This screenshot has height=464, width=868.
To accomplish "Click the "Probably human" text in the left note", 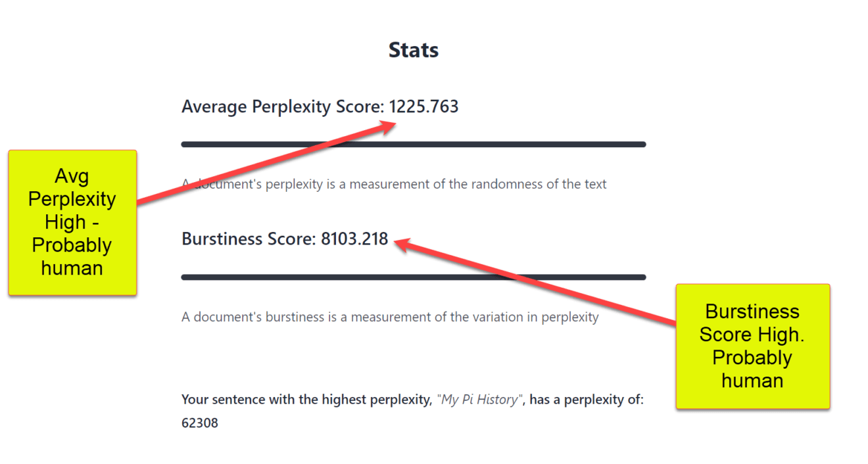I will click(72, 256).
